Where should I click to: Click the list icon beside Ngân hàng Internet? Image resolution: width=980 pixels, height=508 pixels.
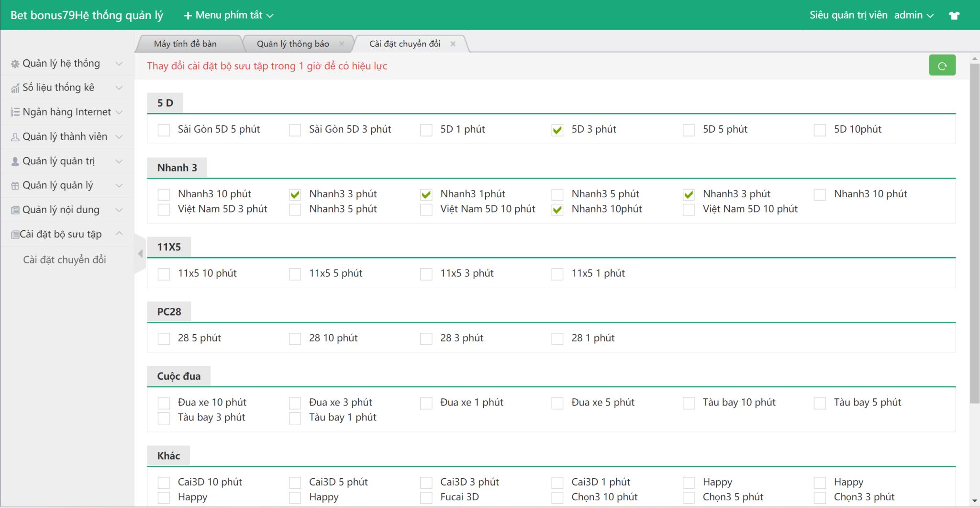tap(15, 112)
